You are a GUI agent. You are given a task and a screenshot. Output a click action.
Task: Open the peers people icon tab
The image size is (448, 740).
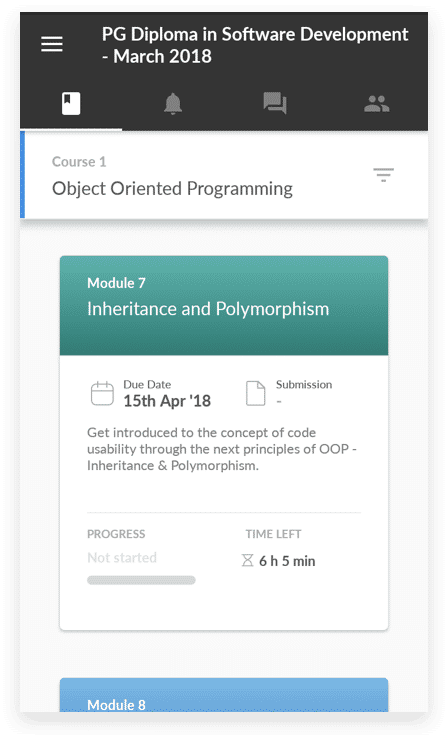coord(377,103)
